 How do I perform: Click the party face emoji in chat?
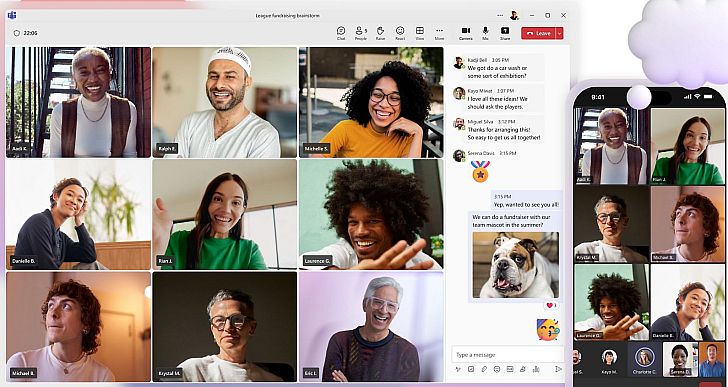pyautogui.click(x=548, y=329)
